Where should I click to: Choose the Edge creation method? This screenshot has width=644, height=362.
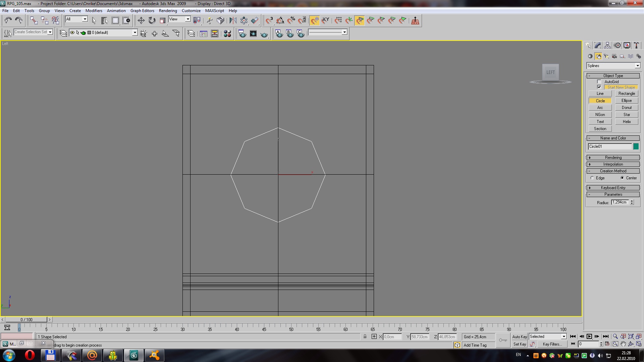click(x=592, y=178)
